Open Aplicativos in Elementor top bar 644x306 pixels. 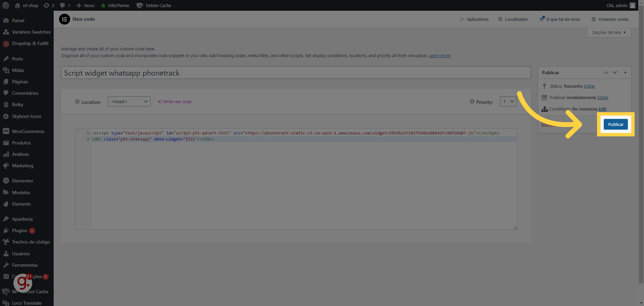pyautogui.click(x=474, y=19)
